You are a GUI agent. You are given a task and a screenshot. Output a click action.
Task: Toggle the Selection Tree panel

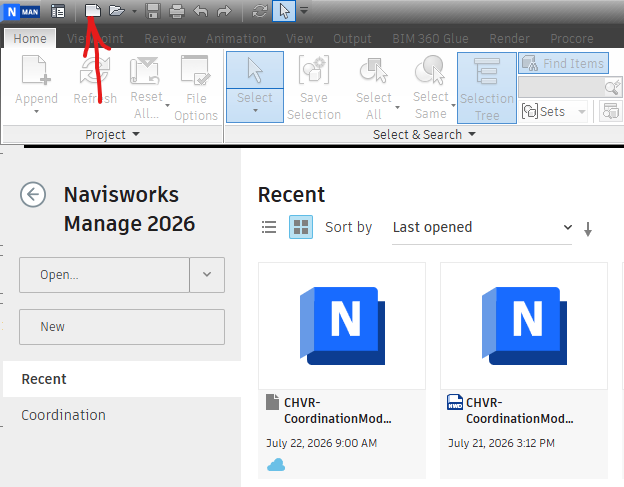click(x=487, y=88)
